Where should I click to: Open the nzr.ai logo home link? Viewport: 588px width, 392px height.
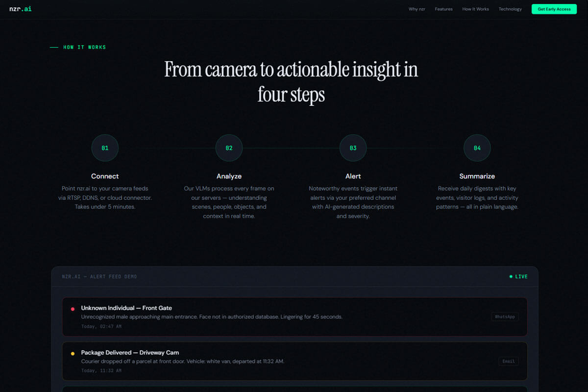[x=20, y=9]
